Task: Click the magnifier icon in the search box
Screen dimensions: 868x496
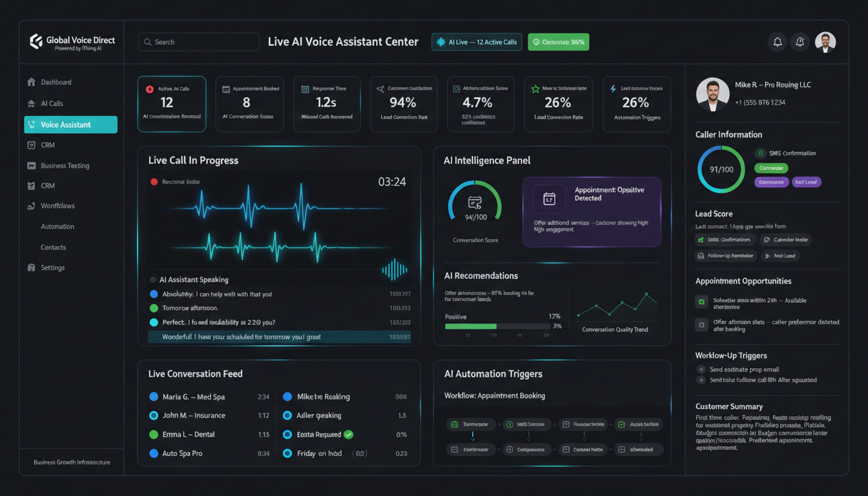Action: 148,42
